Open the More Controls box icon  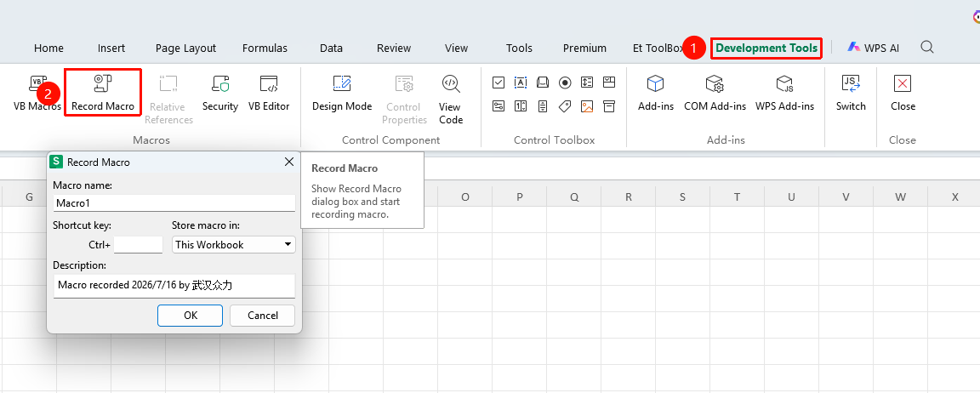(x=609, y=106)
